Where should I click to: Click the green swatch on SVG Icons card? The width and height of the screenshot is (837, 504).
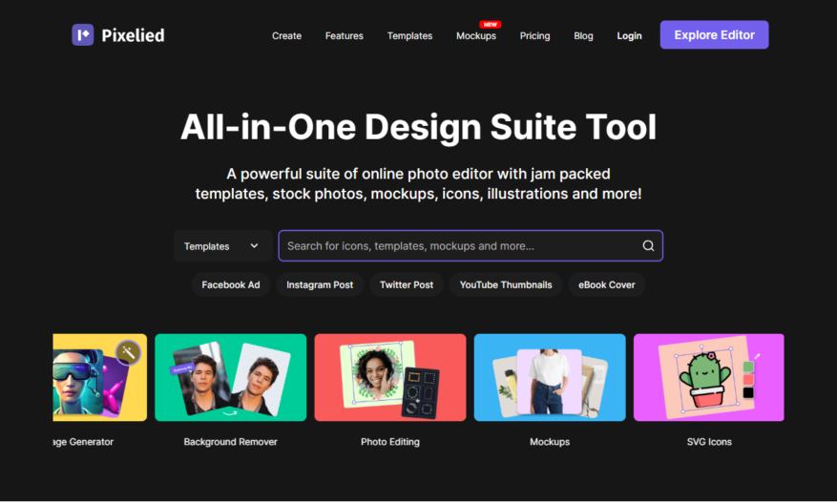point(748,367)
